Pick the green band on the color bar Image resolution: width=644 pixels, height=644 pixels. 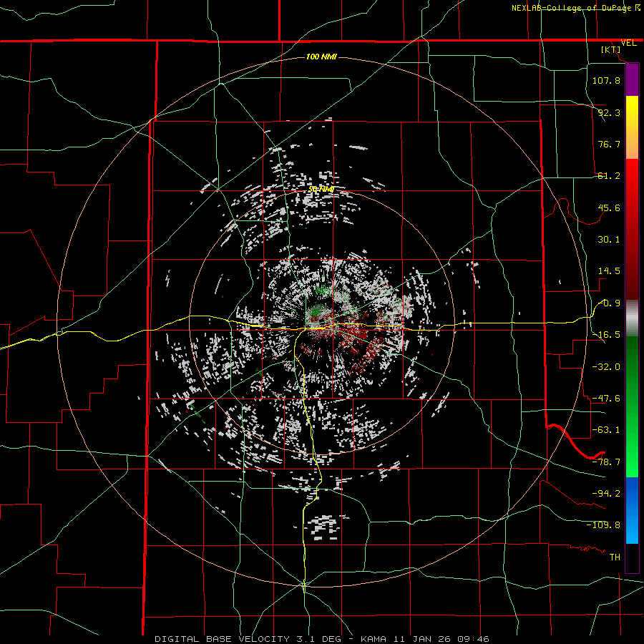pos(632,406)
